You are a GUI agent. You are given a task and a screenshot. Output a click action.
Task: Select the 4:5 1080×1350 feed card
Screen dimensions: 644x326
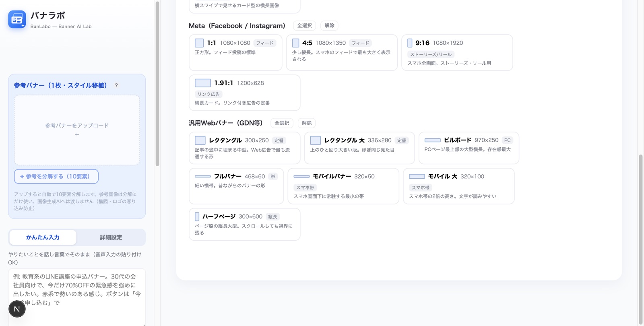342,52
